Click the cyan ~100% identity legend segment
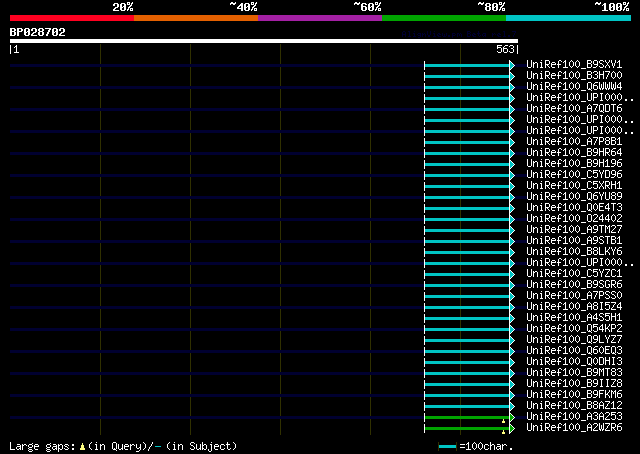This screenshot has width=640, height=454. (569, 18)
